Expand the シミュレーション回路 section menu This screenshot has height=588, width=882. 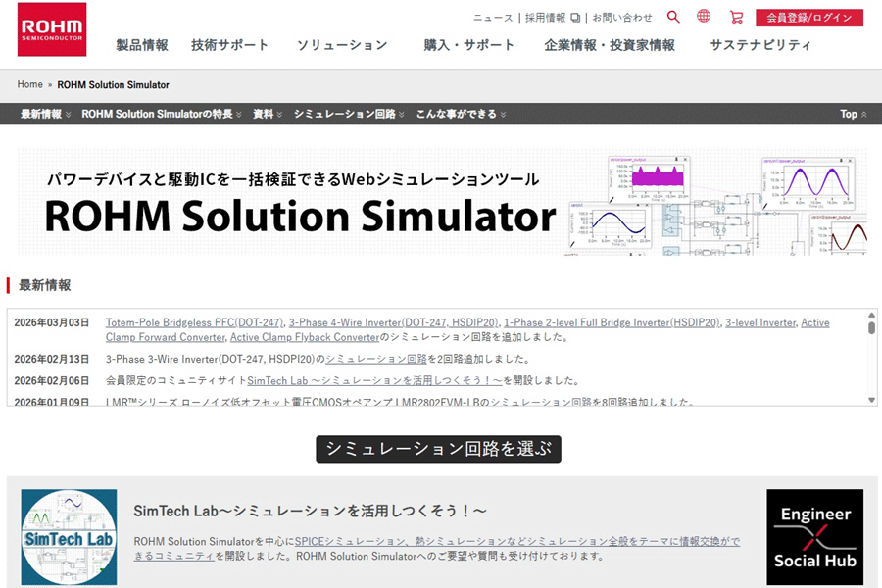point(349,115)
